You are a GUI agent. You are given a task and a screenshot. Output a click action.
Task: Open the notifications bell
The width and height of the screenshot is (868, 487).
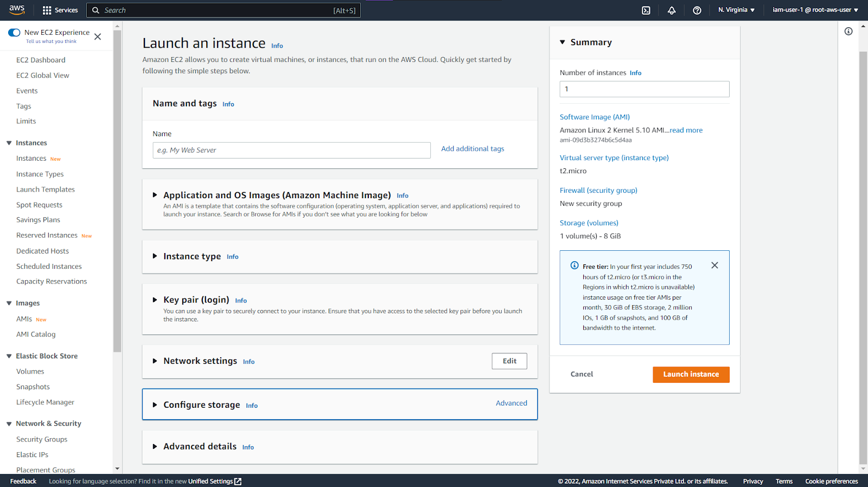pos(672,10)
